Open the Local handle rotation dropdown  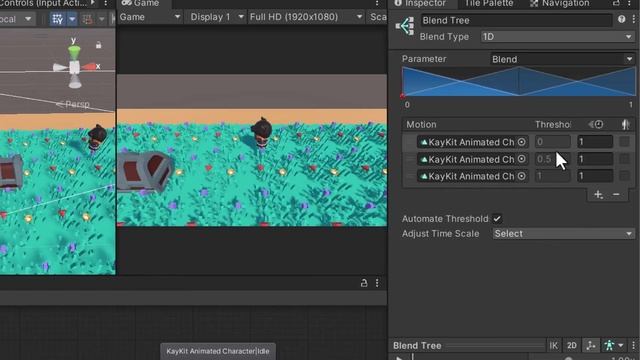16,19
